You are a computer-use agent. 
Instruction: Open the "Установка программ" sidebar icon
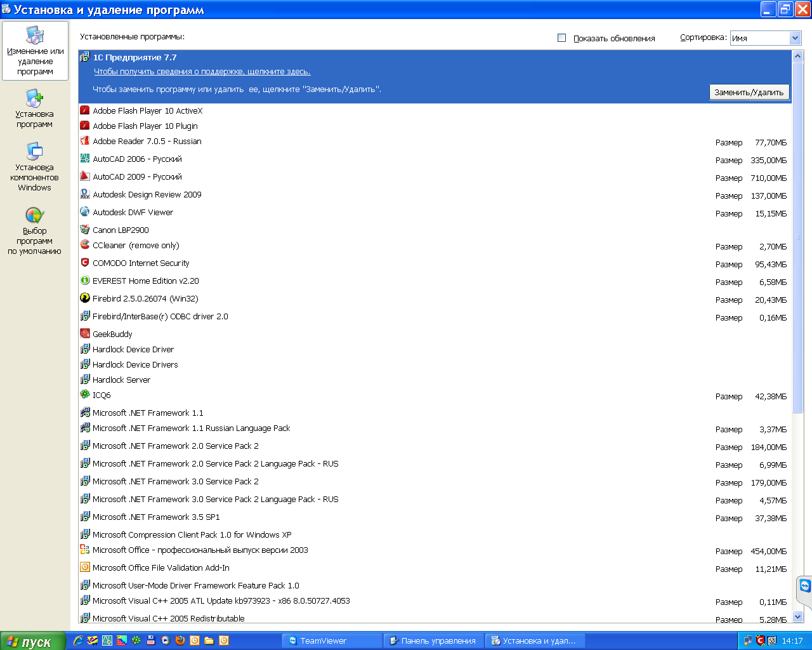(35, 109)
